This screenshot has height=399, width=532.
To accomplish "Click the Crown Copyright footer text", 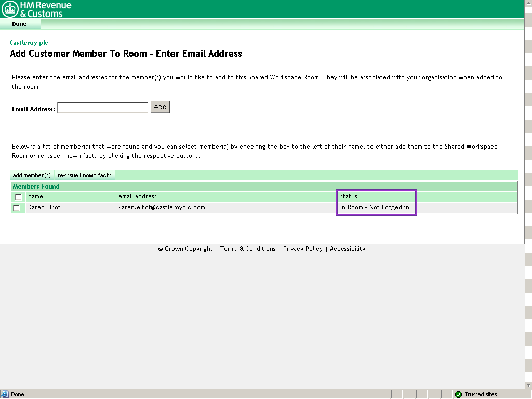I will click(185, 249).
